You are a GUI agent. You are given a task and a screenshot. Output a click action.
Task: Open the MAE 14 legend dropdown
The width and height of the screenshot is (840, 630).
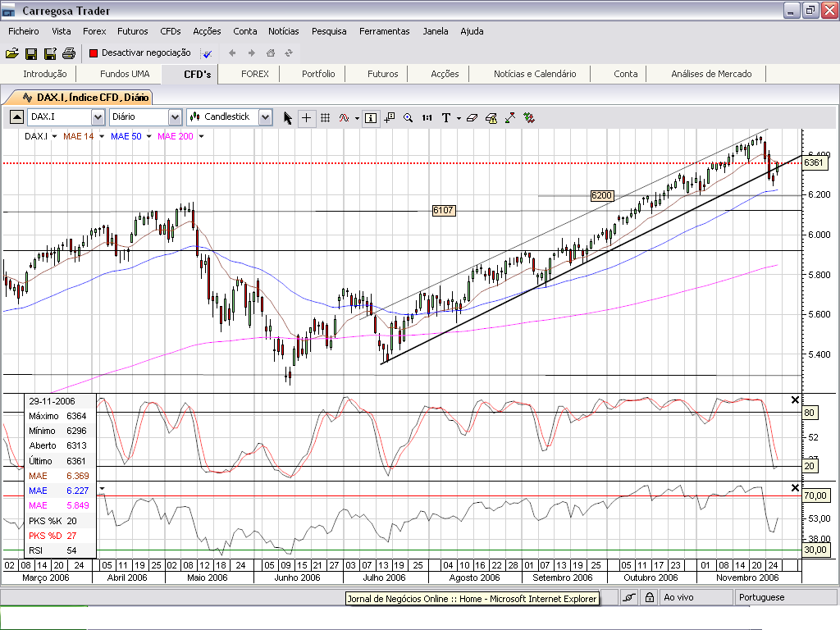click(102, 137)
